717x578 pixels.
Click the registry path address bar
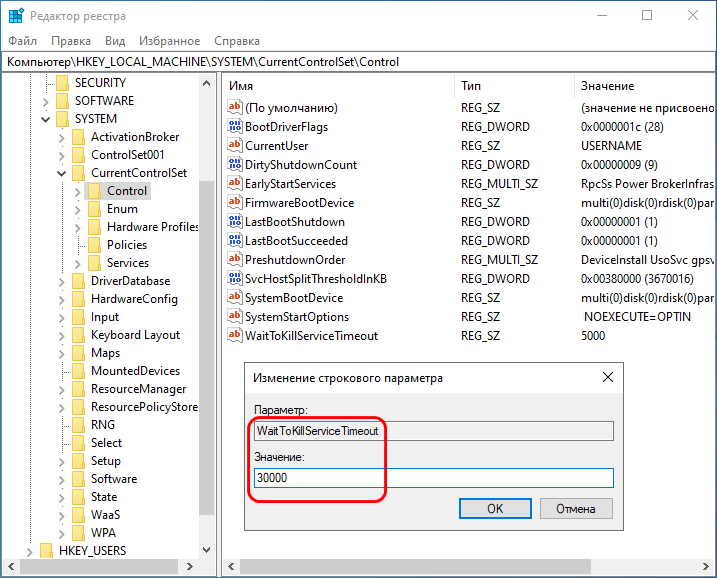[358, 62]
